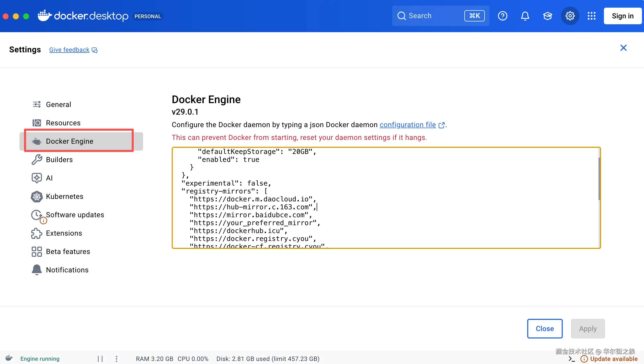Open the three-dot engine menu

(116, 359)
